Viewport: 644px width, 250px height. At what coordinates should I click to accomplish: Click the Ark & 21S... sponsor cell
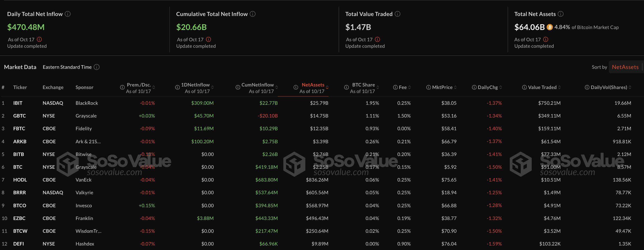coord(88,141)
